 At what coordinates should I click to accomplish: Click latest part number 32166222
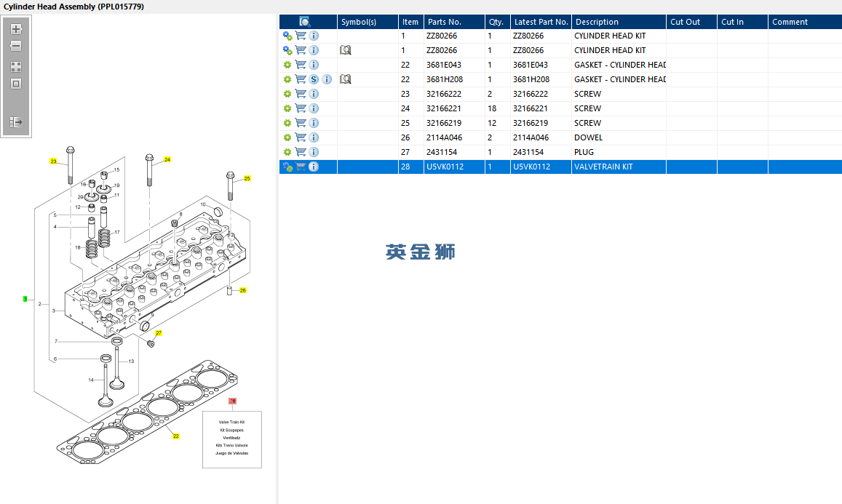coord(541,93)
